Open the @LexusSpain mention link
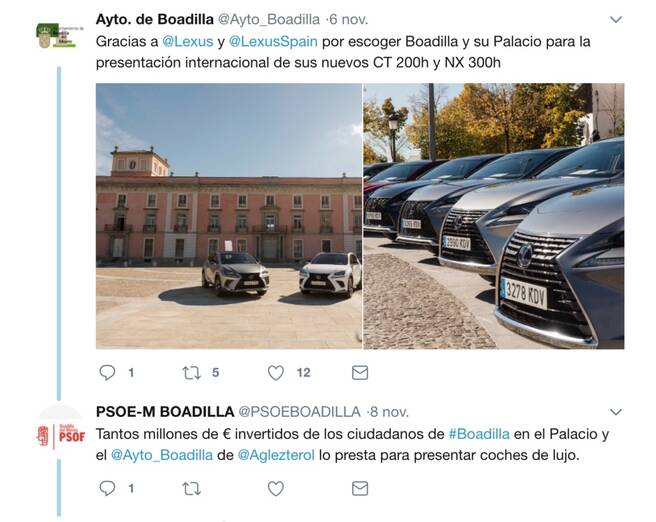 coord(273,41)
